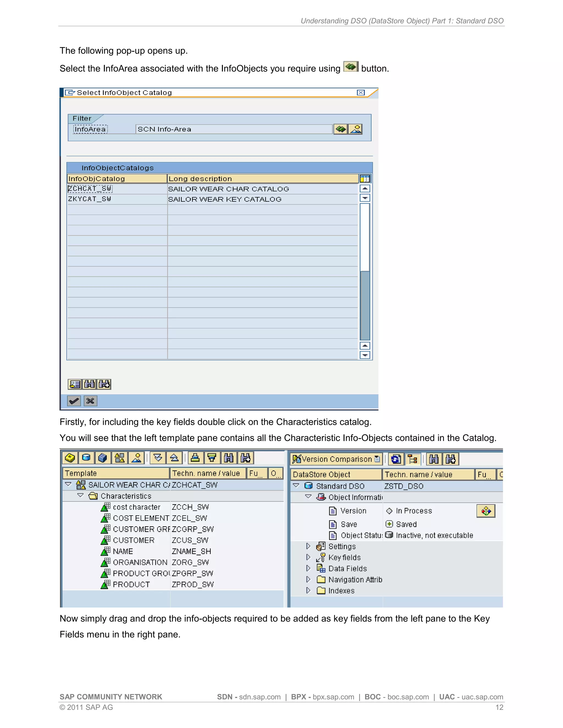Image resolution: width=563 pixels, height=728 pixels.
Task: Expand the Indexes node
Action: click(308, 590)
